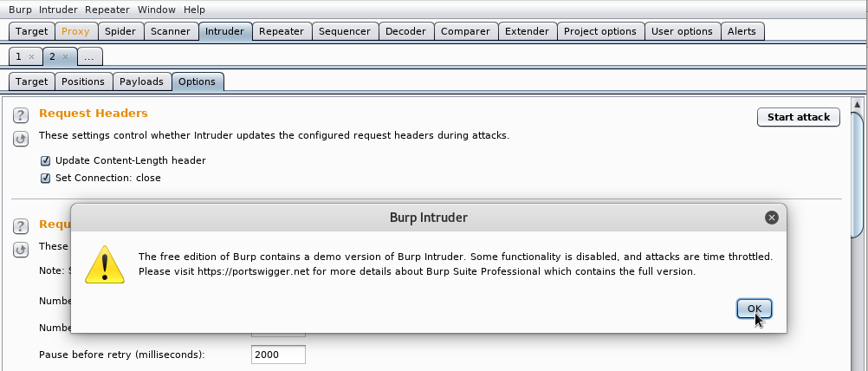Open the Intruder menu in menu bar
The width and height of the screenshot is (868, 371).
pos(58,10)
